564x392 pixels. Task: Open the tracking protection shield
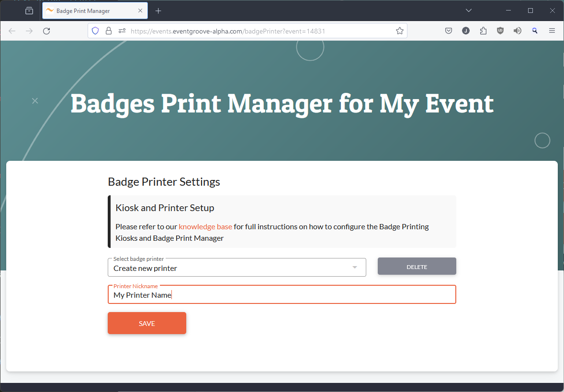[x=95, y=30]
